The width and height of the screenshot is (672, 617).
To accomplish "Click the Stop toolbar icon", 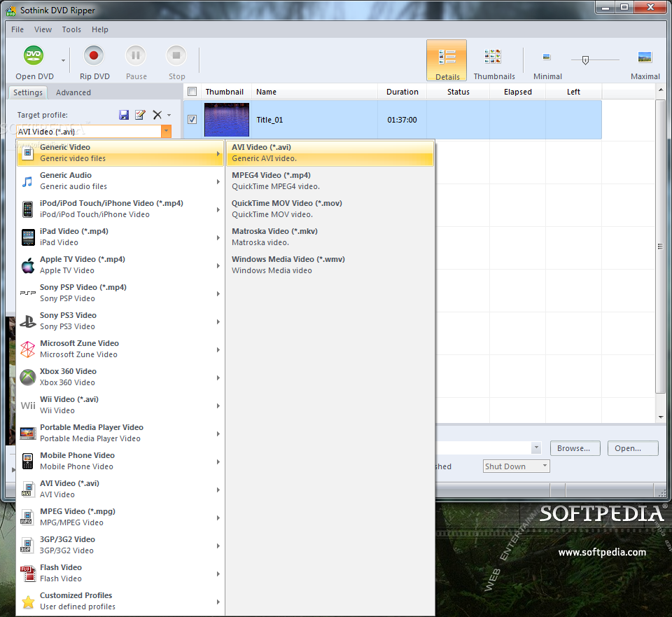I will click(x=176, y=55).
